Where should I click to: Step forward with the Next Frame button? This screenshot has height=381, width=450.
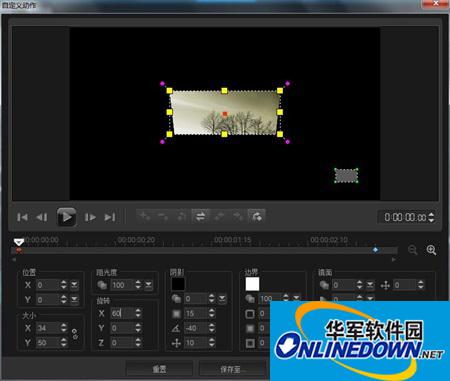90,217
